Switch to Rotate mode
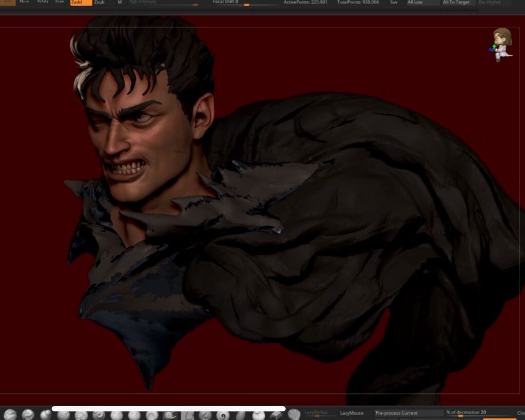525x420 pixels. (43, 2)
